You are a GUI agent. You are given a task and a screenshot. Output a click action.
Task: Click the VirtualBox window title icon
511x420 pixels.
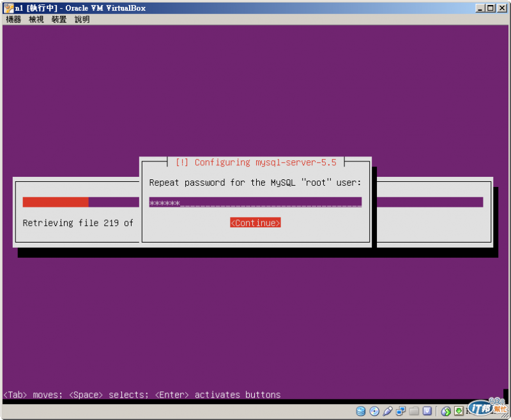click(x=8, y=8)
